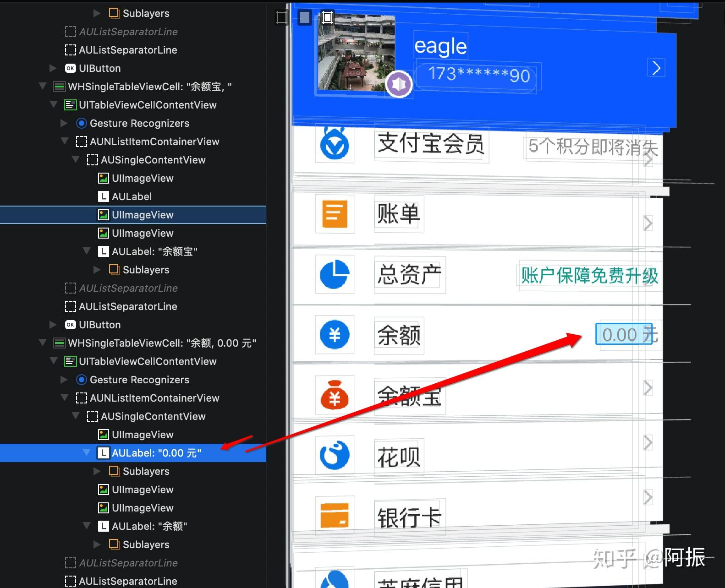Click the orange 账单 bill icon
Viewport: 725px width, 588px height.
tap(335, 214)
